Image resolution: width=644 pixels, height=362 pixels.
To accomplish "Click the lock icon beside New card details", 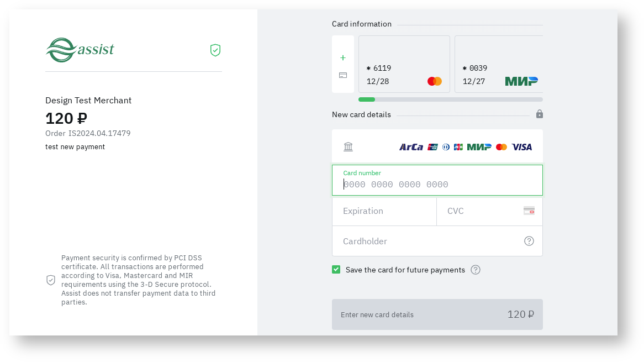I will [540, 114].
